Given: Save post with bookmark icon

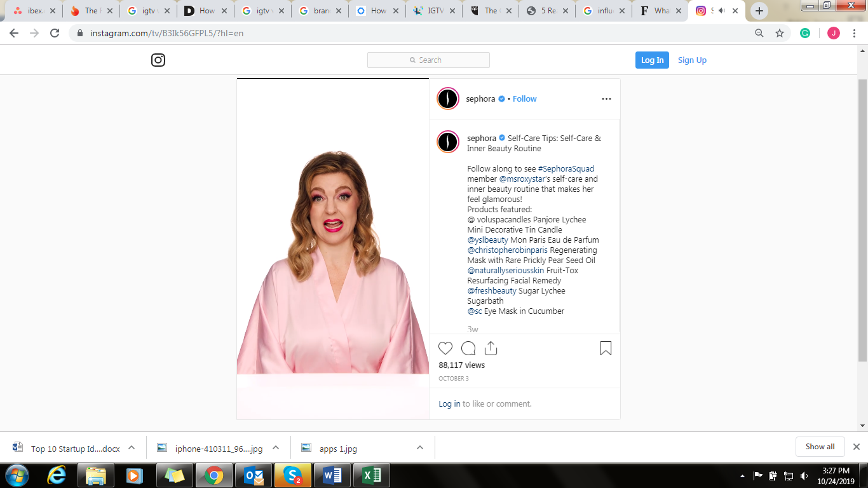Looking at the screenshot, I should click(606, 348).
